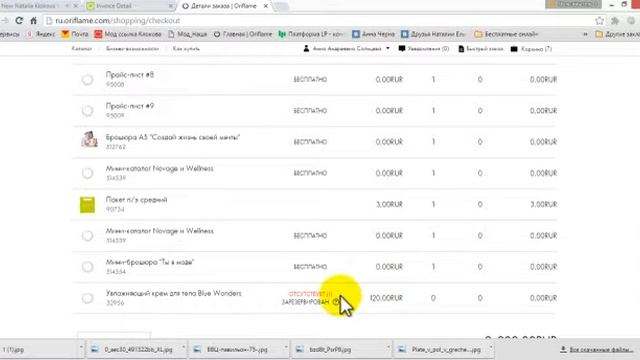Open the menu arrow for bodfit_PsrP8.jpg download

tap(388, 348)
